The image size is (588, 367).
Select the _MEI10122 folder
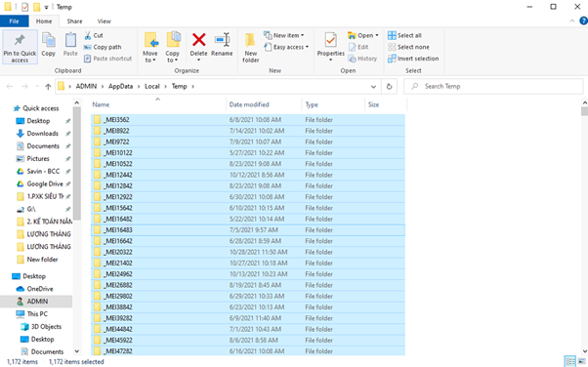248,152
